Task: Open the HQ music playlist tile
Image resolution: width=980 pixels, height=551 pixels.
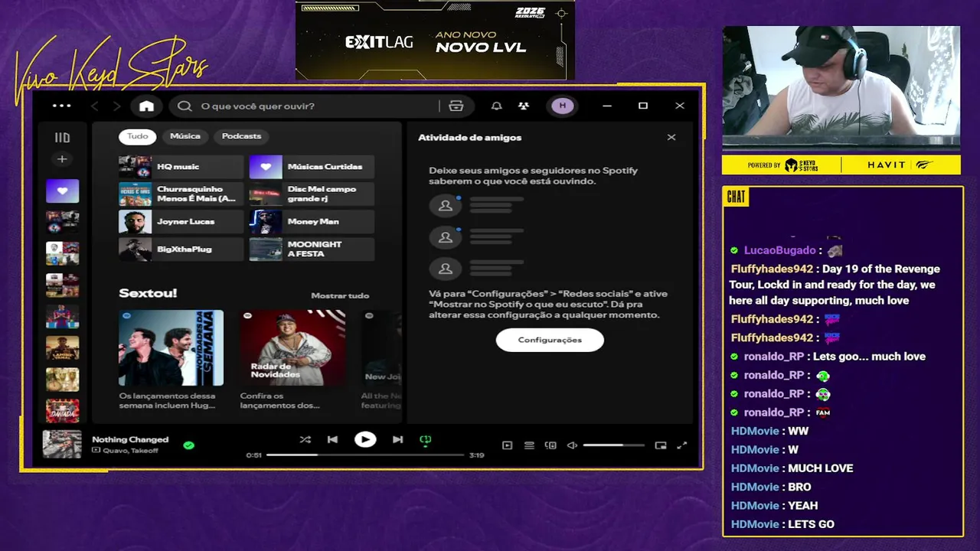Action: coord(181,167)
